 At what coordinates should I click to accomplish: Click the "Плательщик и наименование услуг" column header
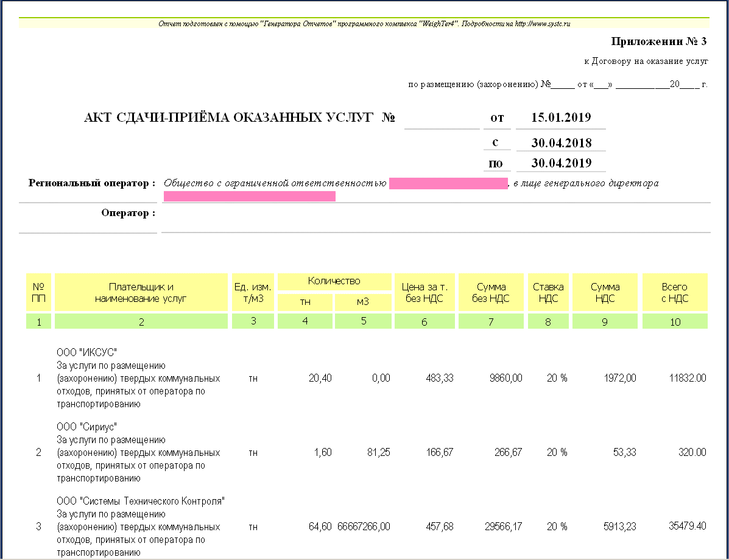141,292
